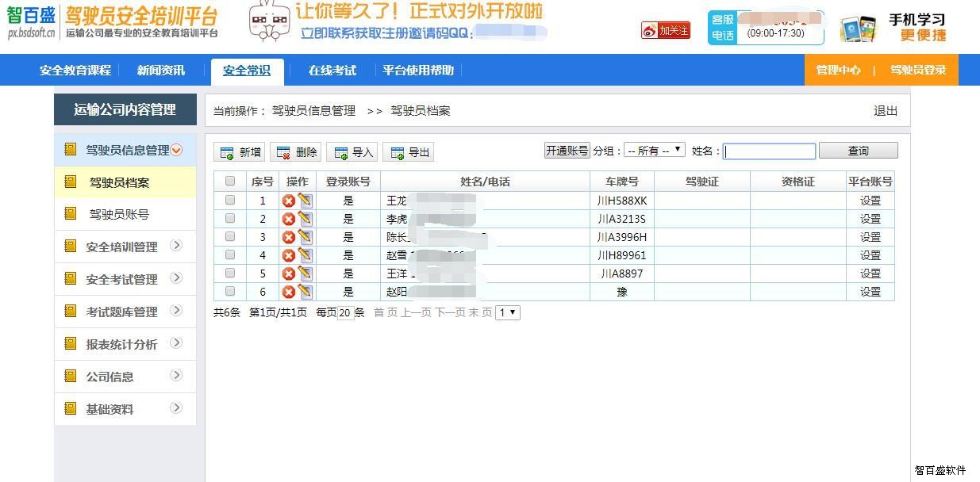The image size is (980, 482).
Task: Click the edit pencil icon in row 3
Action: click(x=306, y=237)
